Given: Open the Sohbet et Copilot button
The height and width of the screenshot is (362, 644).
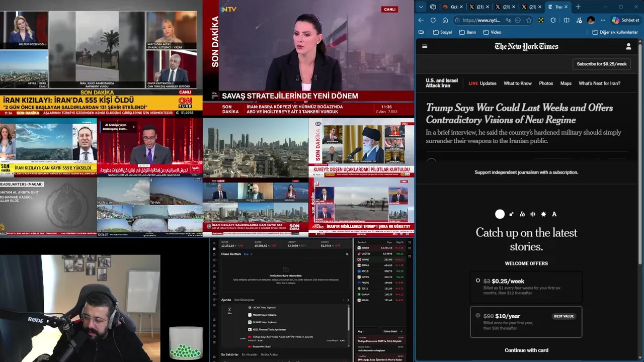Looking at the screenshot, I should click(625, 20).
